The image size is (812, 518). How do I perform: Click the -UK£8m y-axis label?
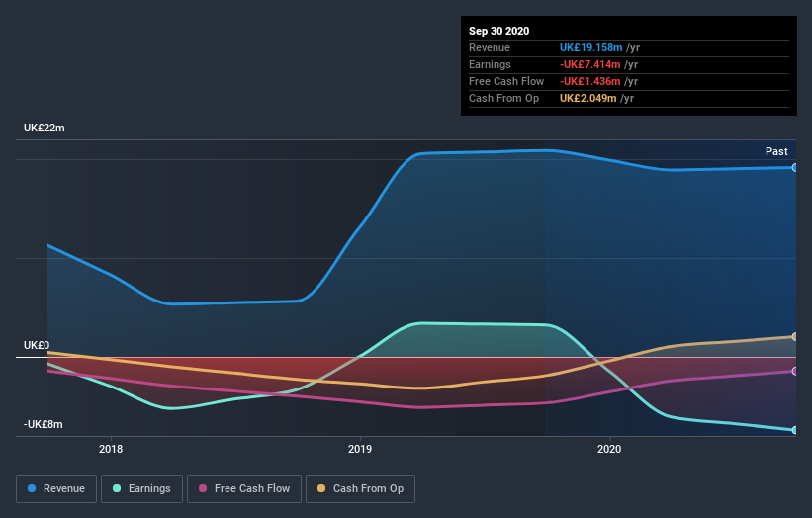click(x=43, y=424)
